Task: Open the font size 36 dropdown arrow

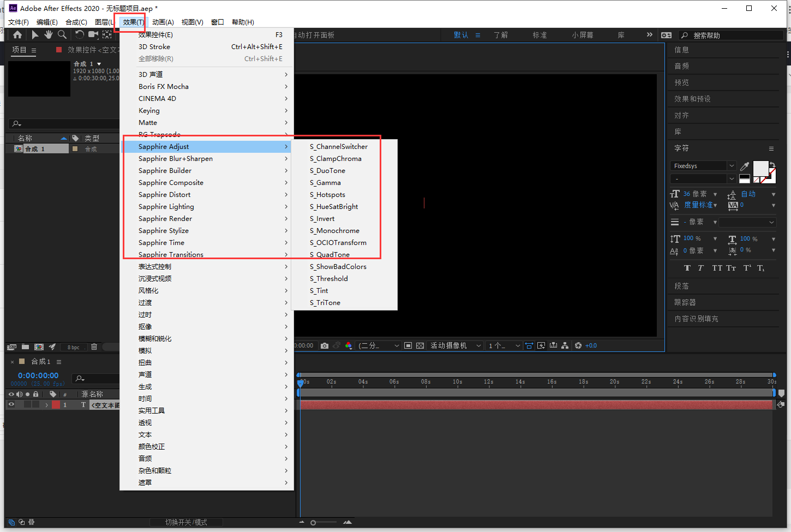Action: pyautogui.click(x=715, y=194)
